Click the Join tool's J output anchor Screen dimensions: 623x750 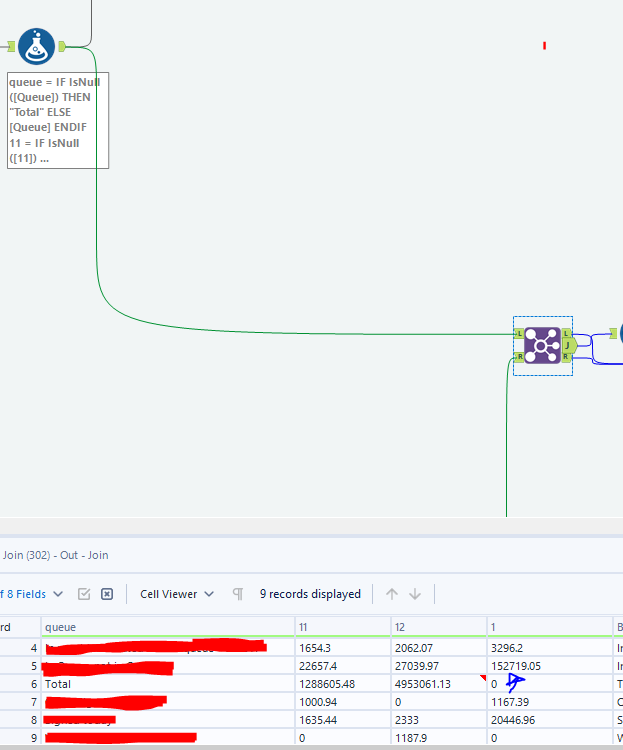coord(568,345)
